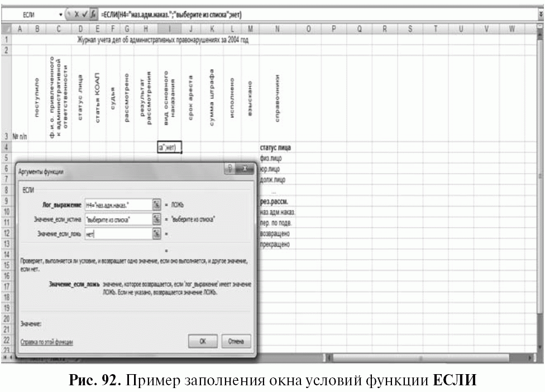
Task: Close the Аргументы функции dialog
Action: (x=245, y=169)
